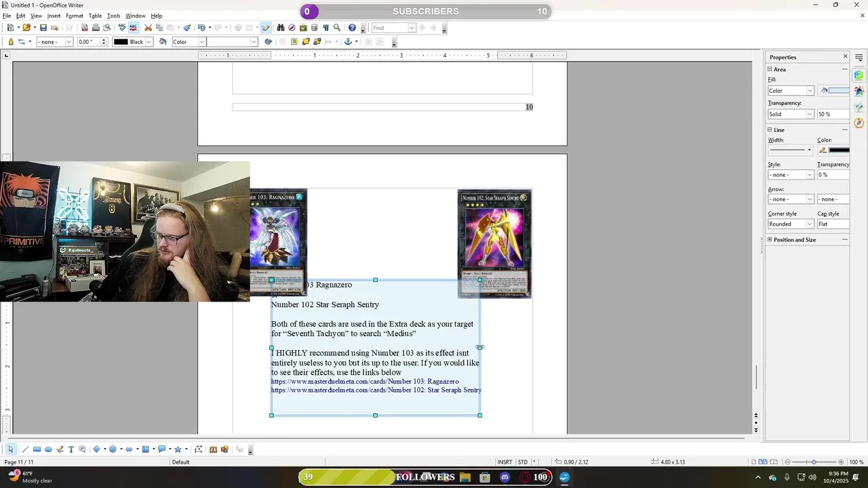Save the document with the floppy icon

43,28
